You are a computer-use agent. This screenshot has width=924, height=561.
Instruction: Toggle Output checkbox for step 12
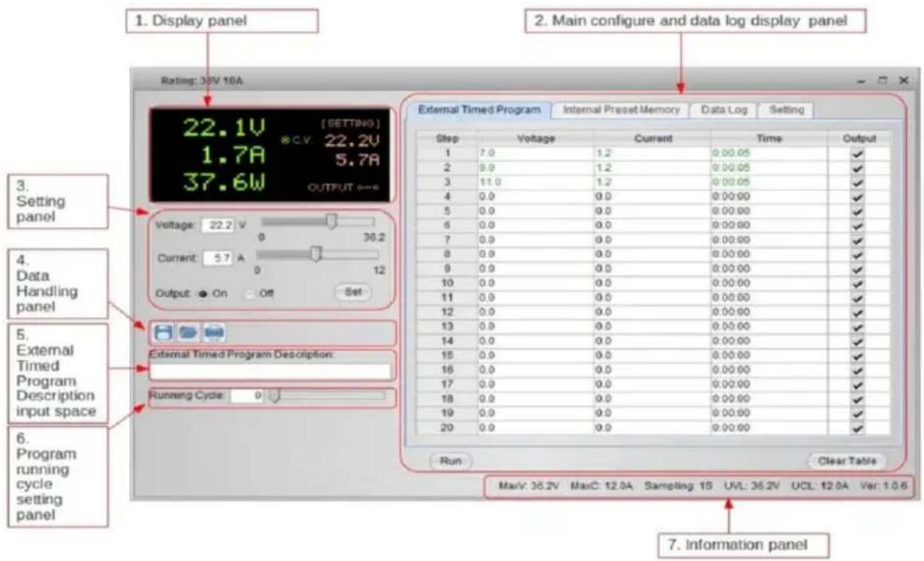click(x=859, y=311)
